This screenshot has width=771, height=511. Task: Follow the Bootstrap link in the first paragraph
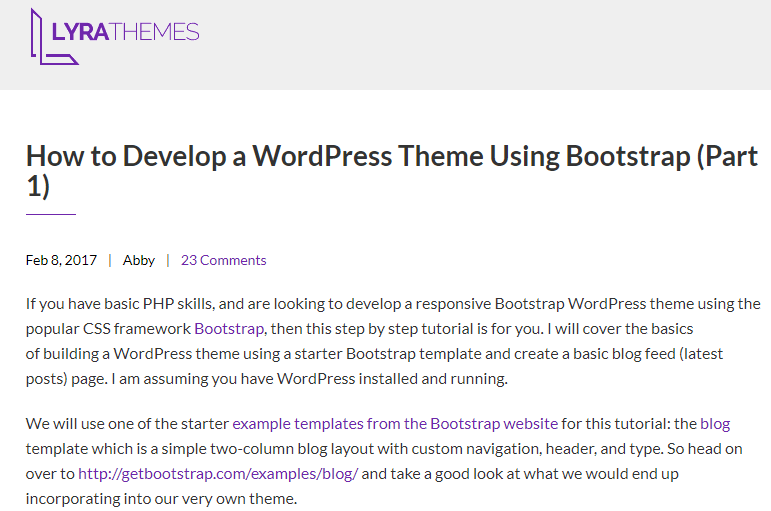pyautogui.click(x=229, y=328)
